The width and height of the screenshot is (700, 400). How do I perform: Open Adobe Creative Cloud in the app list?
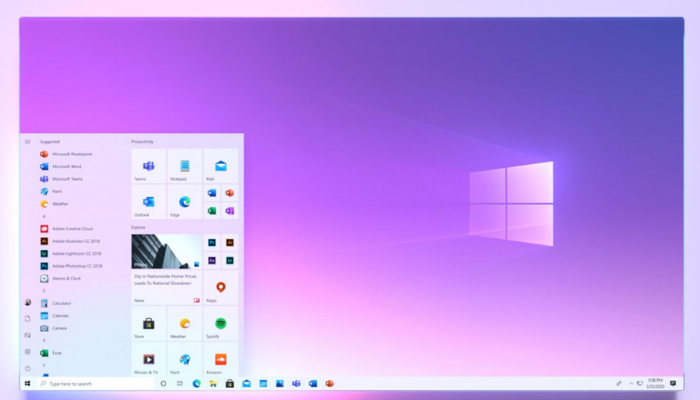[67, 229]
